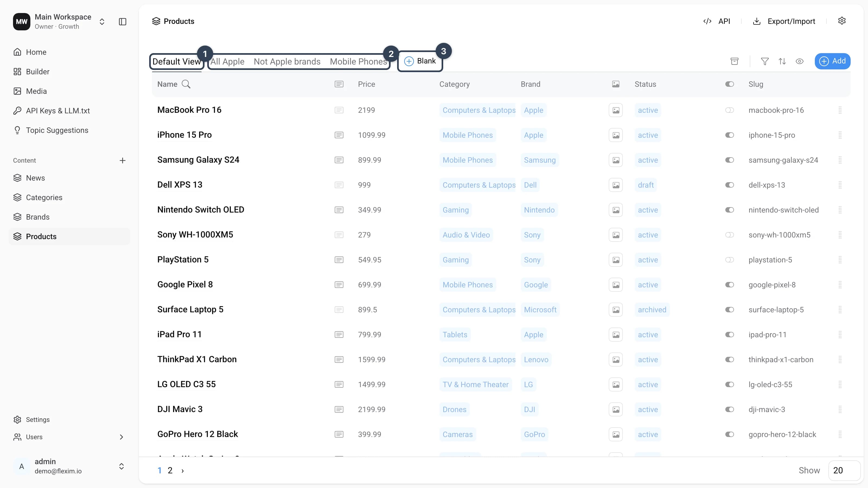Image resolution: width=868 pixels, height=488 pixels.
Task: Open description icon for Google Pixel 8
Action: (339, 285)
